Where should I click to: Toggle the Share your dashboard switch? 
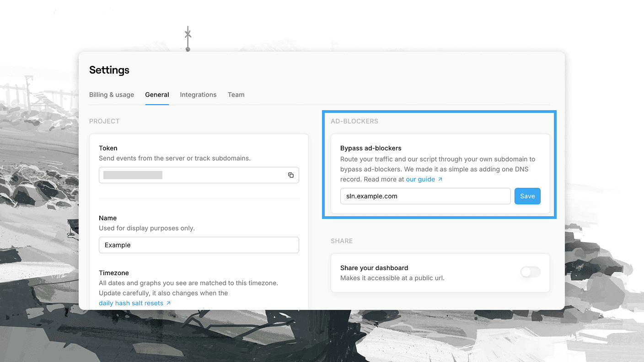[x=531, y=272]
